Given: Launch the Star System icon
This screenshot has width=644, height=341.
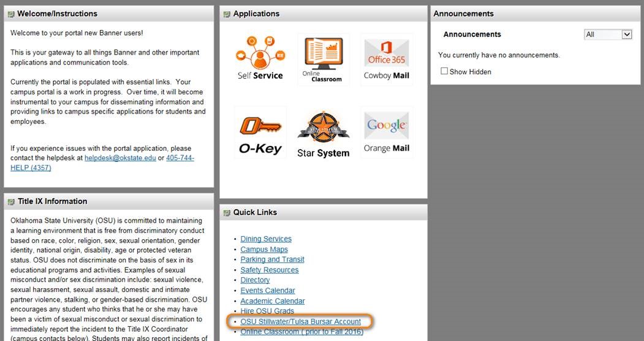Looking at the screenshot, I should click(324, 134).
